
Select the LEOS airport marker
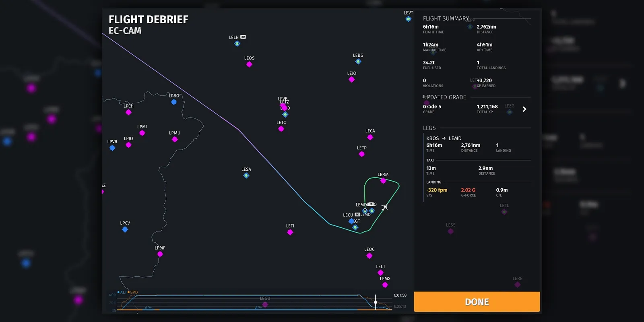coord(249,64)
